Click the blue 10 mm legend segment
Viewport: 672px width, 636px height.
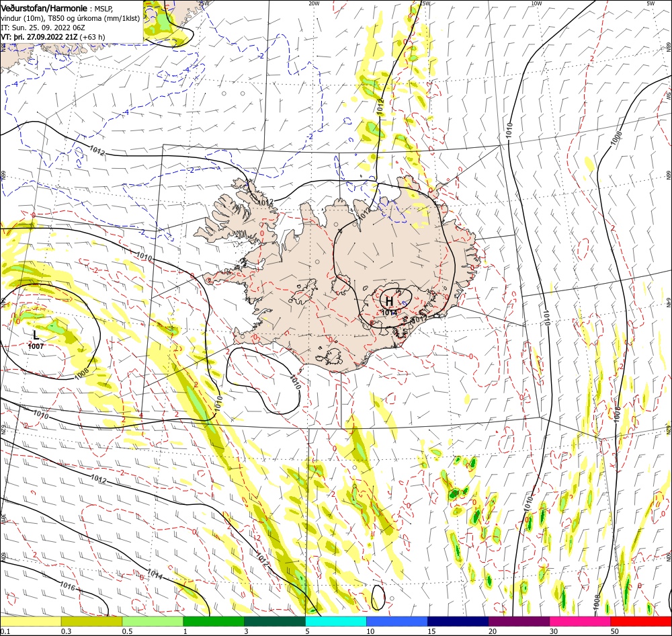pyautogui.click(x=397, y=622)
